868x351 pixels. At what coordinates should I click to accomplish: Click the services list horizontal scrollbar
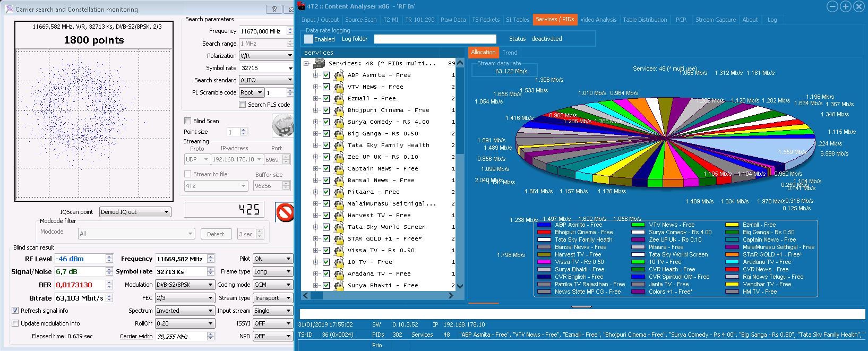pyautogui.click(x=380, y=296)
